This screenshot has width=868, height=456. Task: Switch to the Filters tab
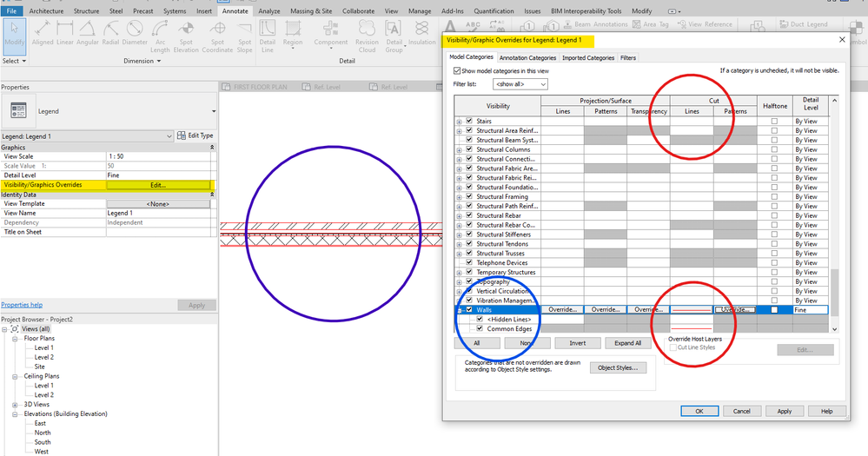point(627,57)
